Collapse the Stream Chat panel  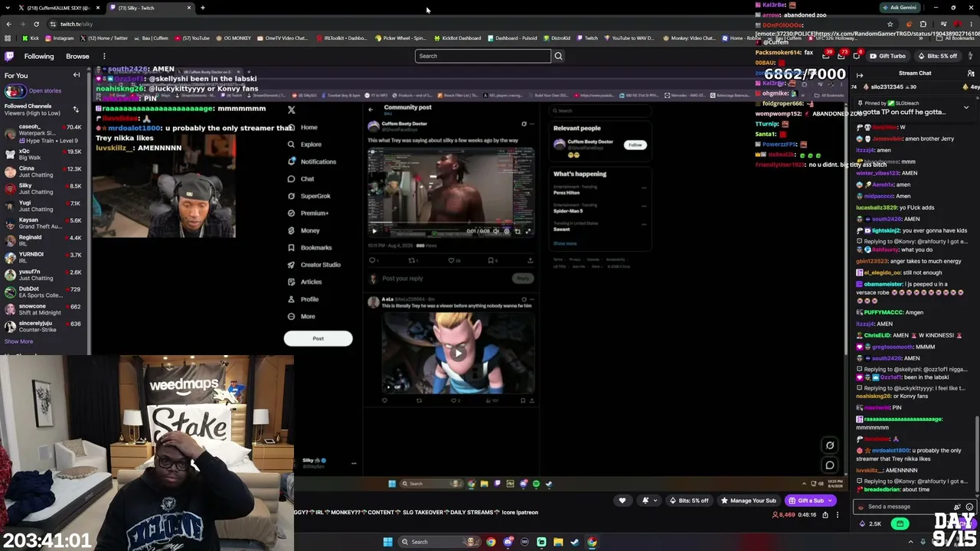point(859,73)
